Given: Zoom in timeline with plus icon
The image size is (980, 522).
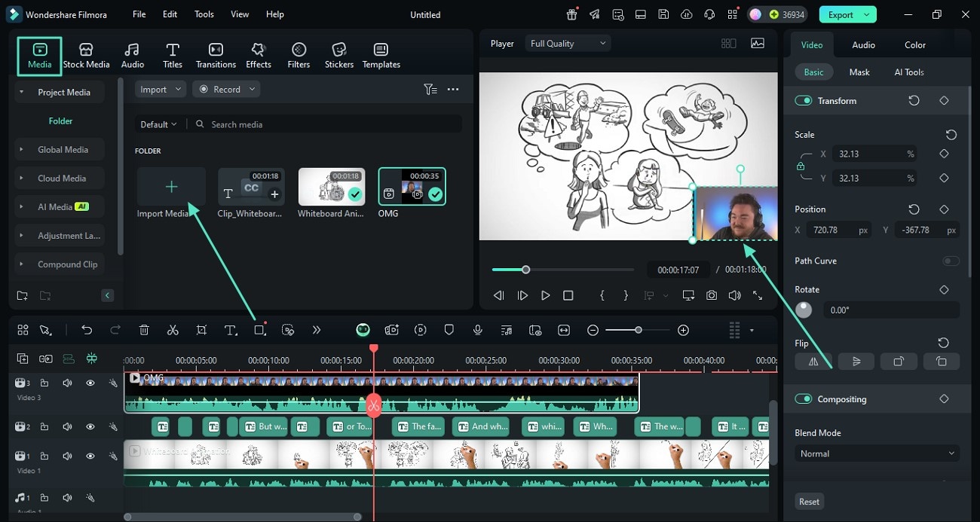Looking at the screenshot, I should [x=683, y=330].
